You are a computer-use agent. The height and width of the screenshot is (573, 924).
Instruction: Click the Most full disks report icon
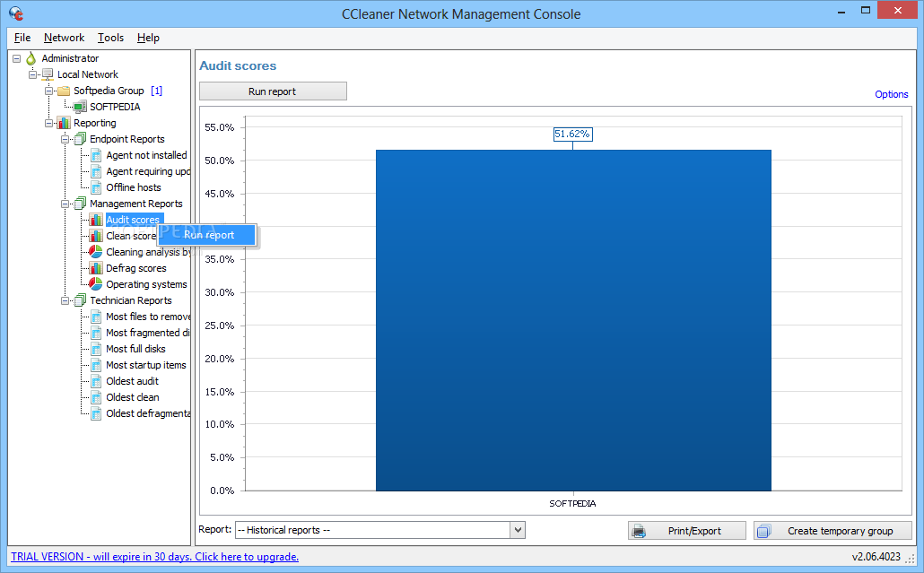click(96, 349)
